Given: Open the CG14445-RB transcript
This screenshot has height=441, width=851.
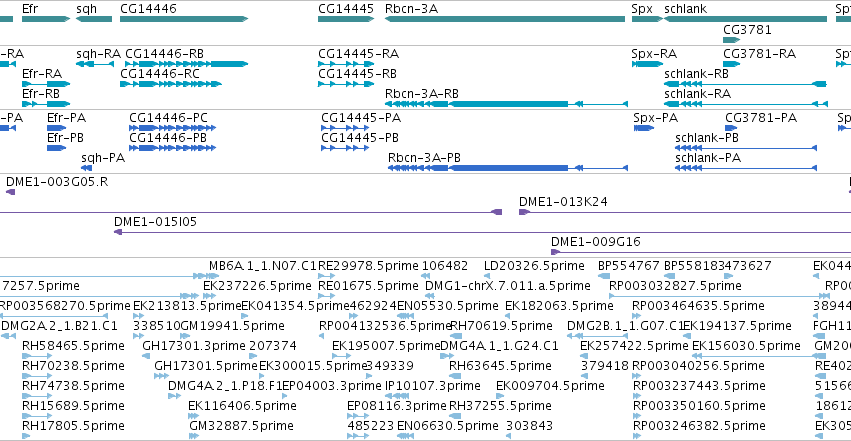Looking at the screenshot, I should coord(344,84).
